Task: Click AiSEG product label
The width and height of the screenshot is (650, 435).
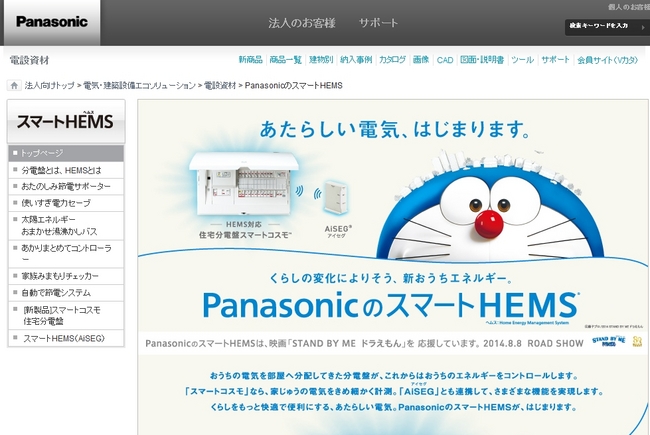Action: [338, 229]
